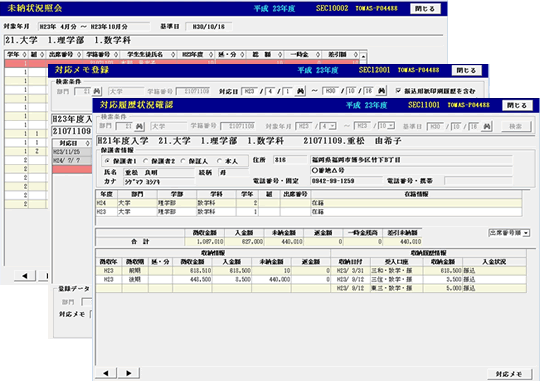
Task: Click 入金状況 column header
Action: click(x=494, y=262)
